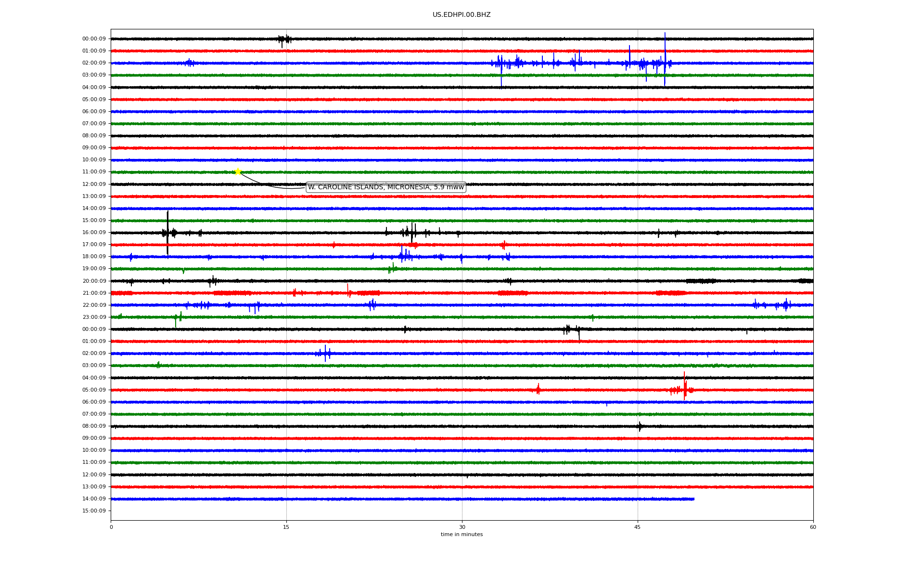Screen dimensions: 924x578
Task: Click the US.EDHPI.00.BHZ plot title
Action: click(x=461, y=15)
